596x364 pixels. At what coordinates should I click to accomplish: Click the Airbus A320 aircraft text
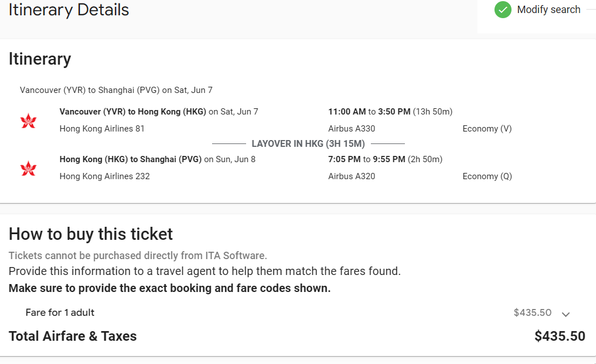coord(352,176)
